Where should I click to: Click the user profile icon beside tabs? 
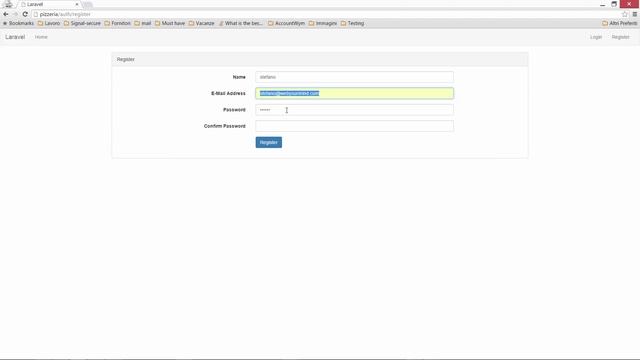point(9,4)
